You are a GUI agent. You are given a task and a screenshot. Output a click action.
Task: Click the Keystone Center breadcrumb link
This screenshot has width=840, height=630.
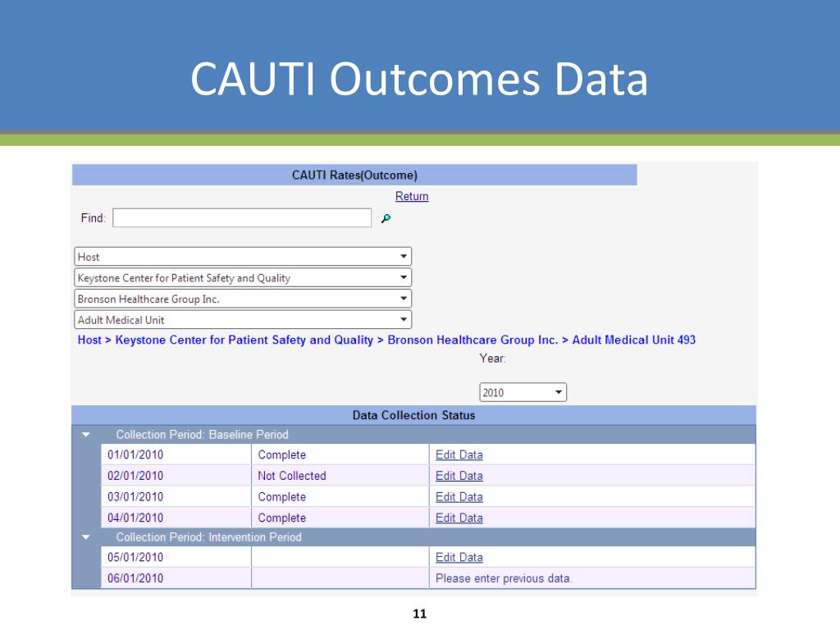coord(244,340)
